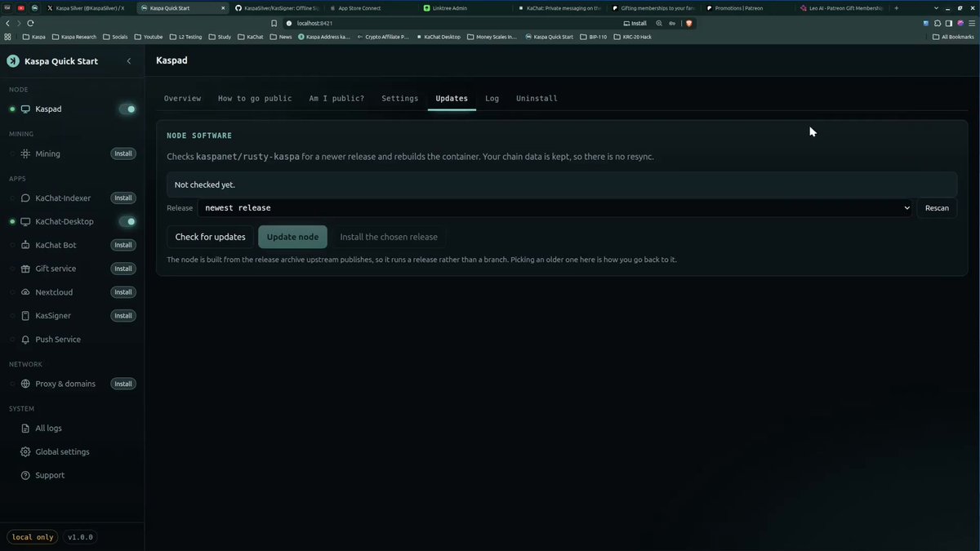Screen dimensions: 980x551
Task: Open the Brave Shields lion icon
Action: pyautogui.click(x=689, y=23)
